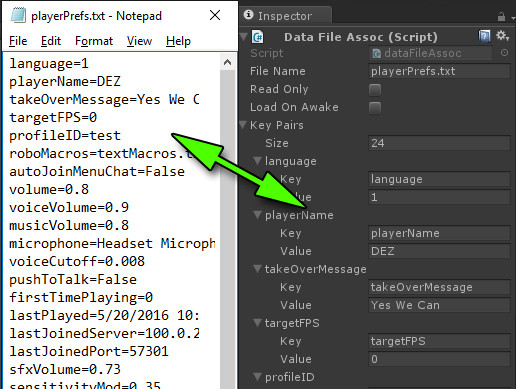Click the lastPlayed=5/20/2016 line in Notepad
This screenshot has width=516, height=389.
click(x=104, y=315)
